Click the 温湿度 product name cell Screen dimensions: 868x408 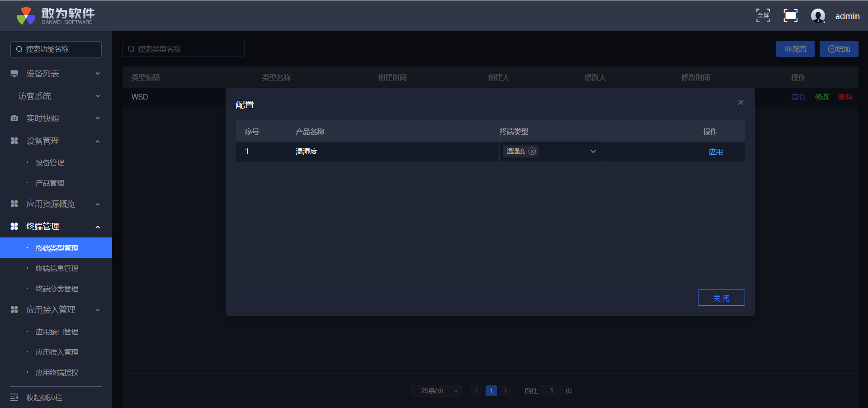307,152
